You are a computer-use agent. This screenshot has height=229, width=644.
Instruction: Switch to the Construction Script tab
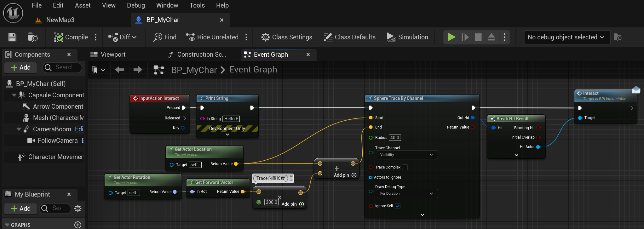click(197, 54)
